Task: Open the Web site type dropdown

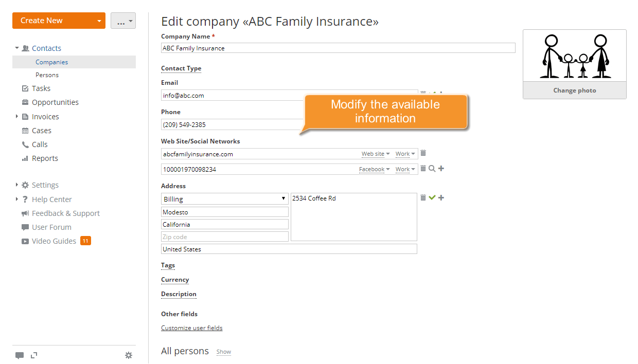Action: click(376, 154)
